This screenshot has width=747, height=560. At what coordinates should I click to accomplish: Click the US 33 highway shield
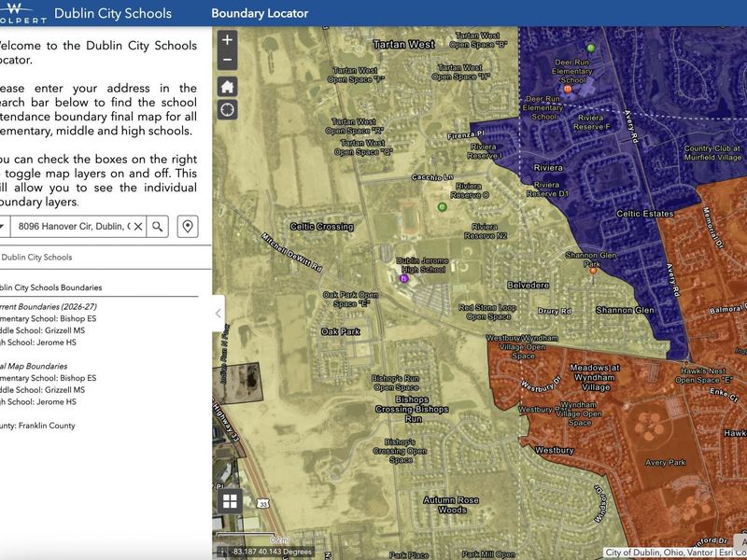pos(263,503)
